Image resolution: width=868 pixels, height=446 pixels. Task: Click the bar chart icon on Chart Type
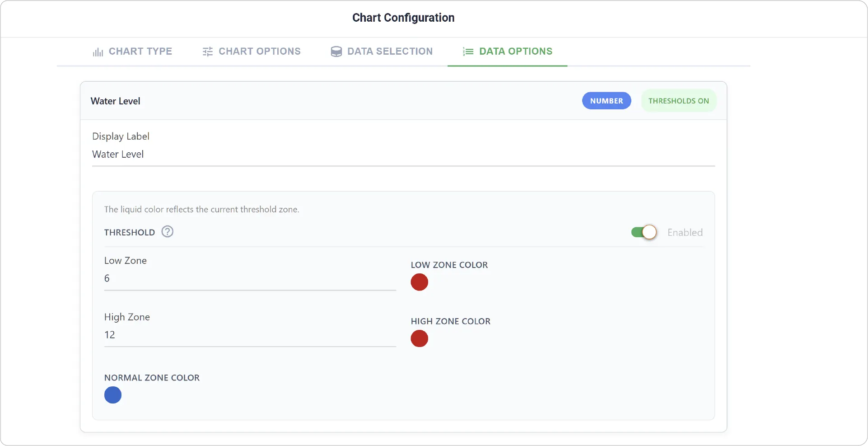(x=98, y=52)
